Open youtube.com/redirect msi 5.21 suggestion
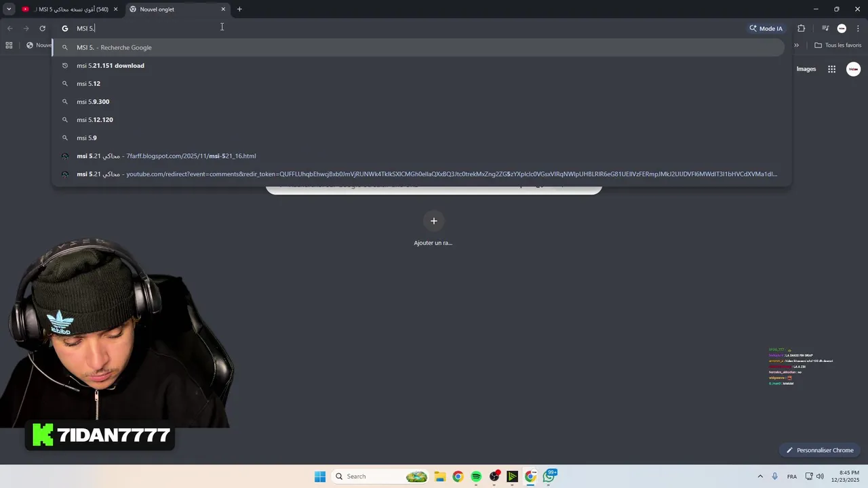The width and height of the screenshot is (868, 488). tap(418, 174)
